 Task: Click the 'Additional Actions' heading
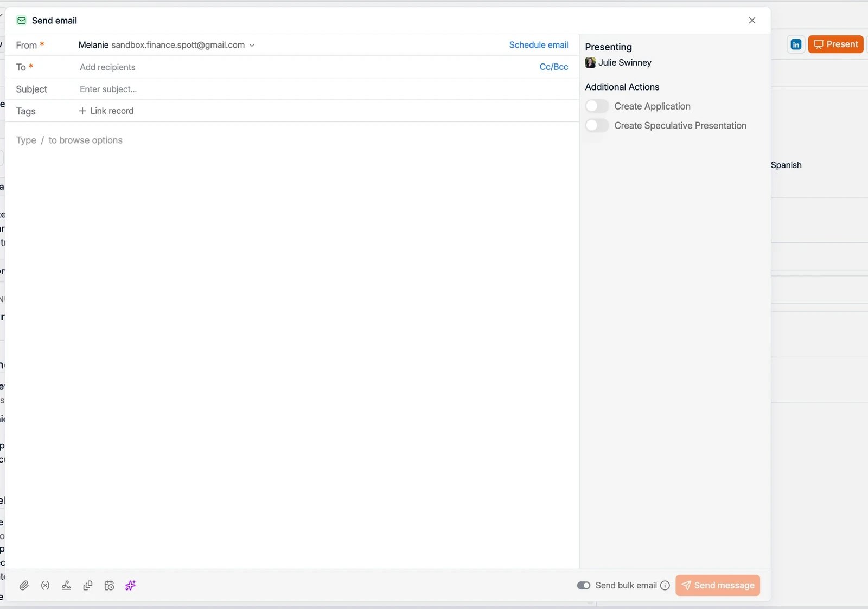tap(622, 87)
